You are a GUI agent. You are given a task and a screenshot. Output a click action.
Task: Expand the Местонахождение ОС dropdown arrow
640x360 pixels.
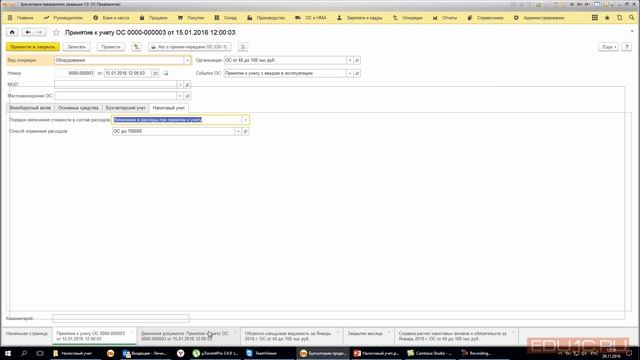click(180, 96)
